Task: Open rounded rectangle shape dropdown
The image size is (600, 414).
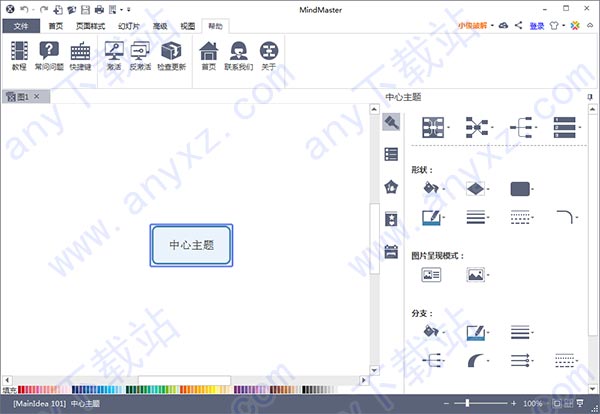Action: pyautogui.click(x=522, y=189)
